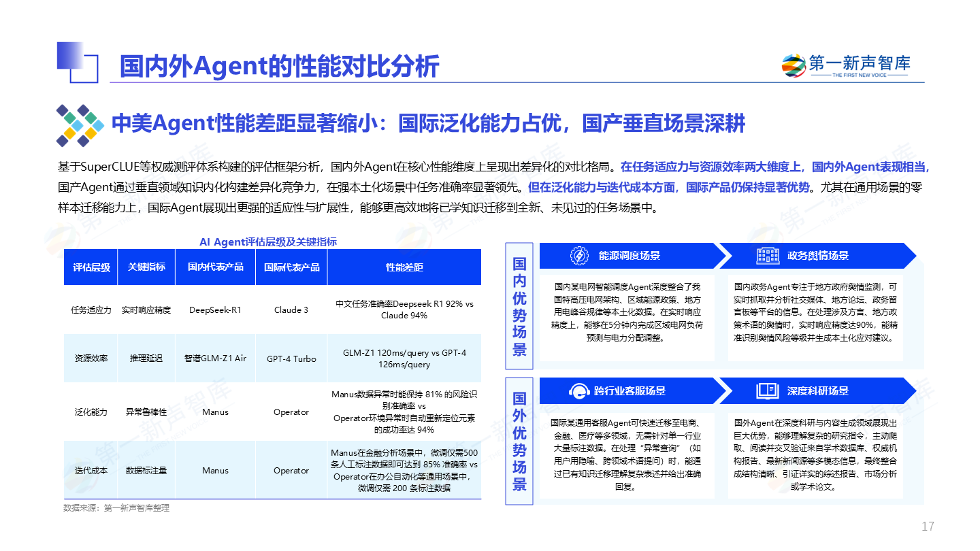Click the 第一新声智库 logo globe icon
The height and width of the screenshot is (551, 980).
click(x=793, y=66)
